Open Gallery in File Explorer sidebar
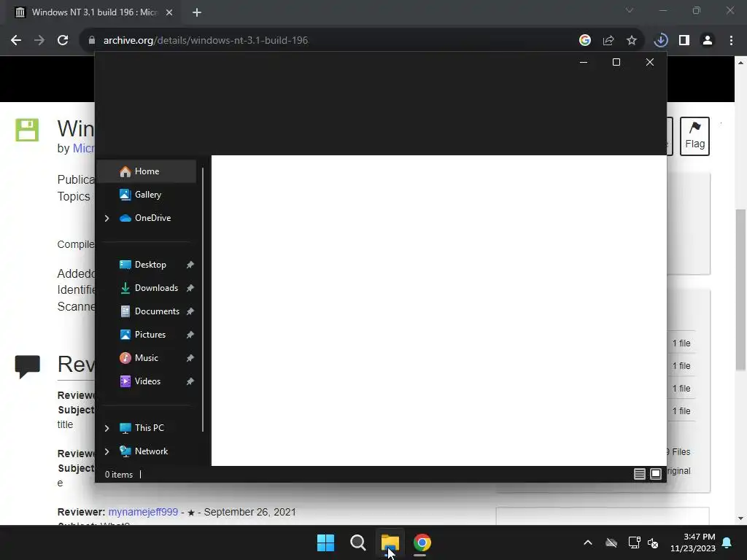Viewport: 747px width, 560px height. tap(146, 195)
